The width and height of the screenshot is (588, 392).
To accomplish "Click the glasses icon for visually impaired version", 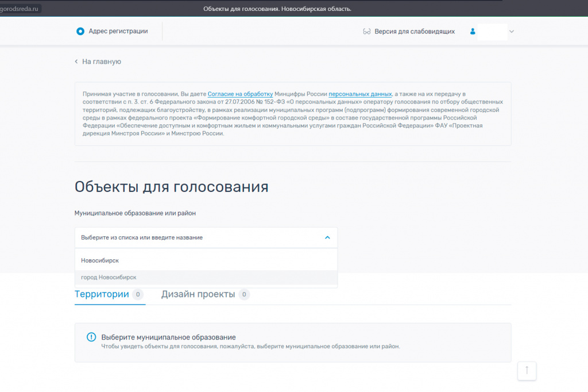I will (367, 32).
